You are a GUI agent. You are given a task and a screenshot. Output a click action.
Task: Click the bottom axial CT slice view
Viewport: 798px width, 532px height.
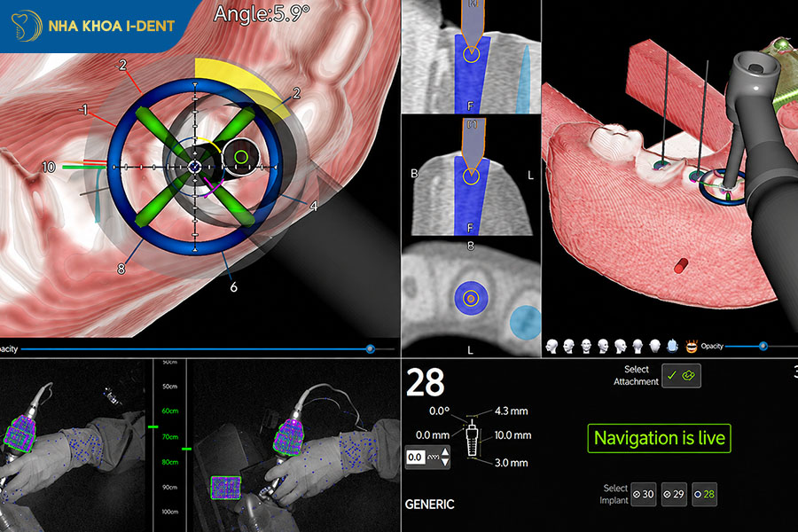(472, 298)
